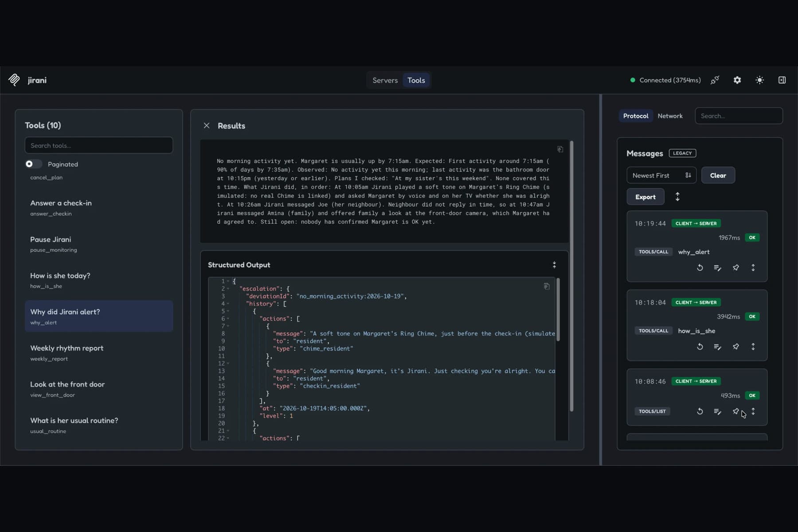798x532 pixels.
Task: Replay the tools/list message
Action: tap(700, 411)
